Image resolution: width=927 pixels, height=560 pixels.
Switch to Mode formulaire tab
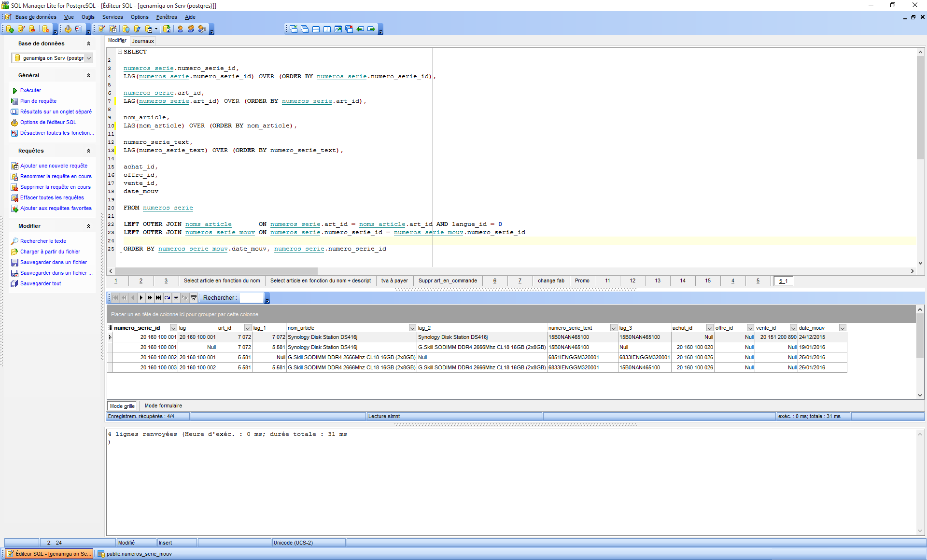pyautogui.click(x=163, y=406)
